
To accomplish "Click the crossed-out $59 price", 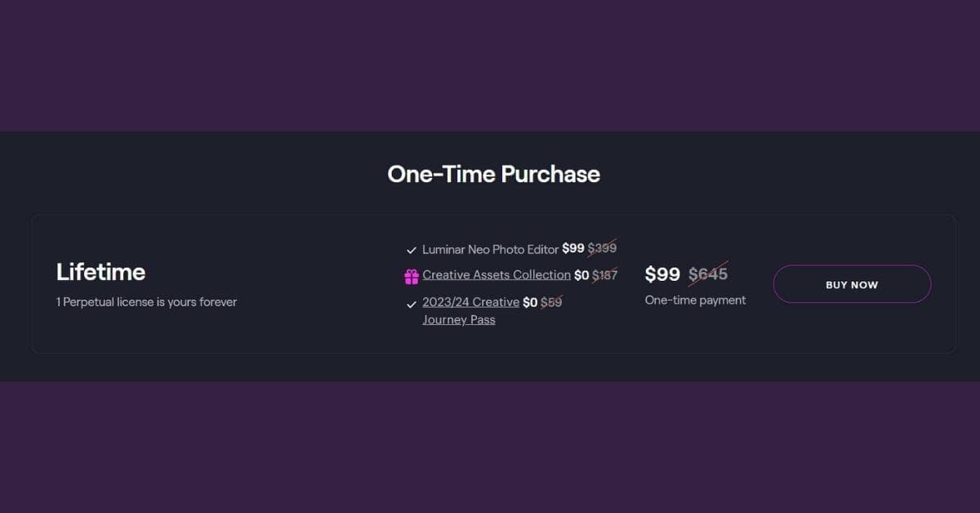I will coord(551,302).
